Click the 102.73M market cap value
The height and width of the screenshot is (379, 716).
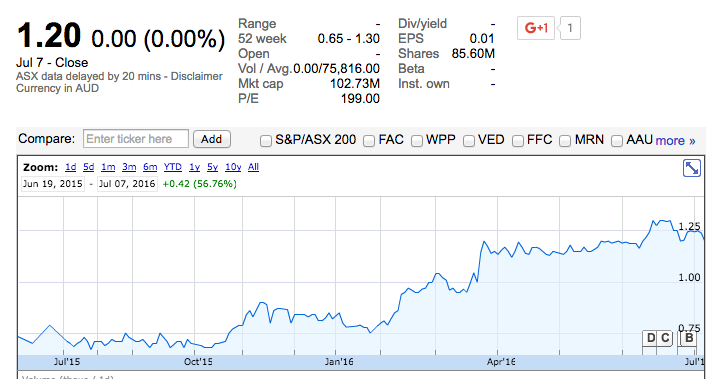click(x=355, y=84)
